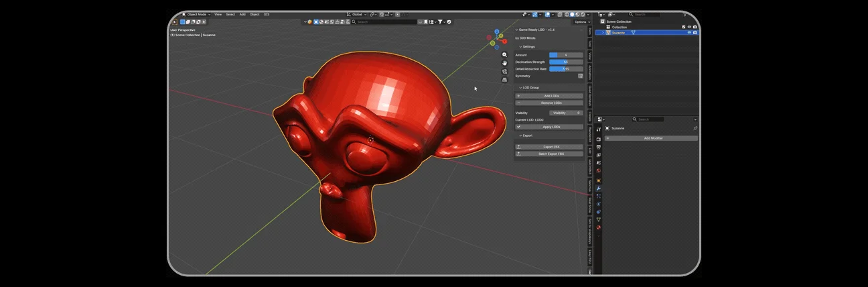Open the Global orientation dropdown
This screenshot has height=287, width=868.
[x=357, y=14]
